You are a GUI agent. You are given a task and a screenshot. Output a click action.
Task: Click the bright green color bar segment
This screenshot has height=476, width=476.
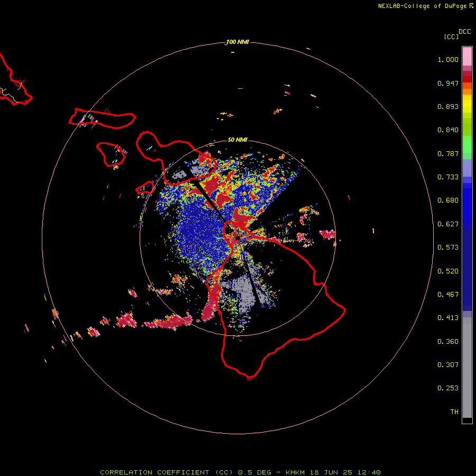pyautogui.click(x=467, y=144)
